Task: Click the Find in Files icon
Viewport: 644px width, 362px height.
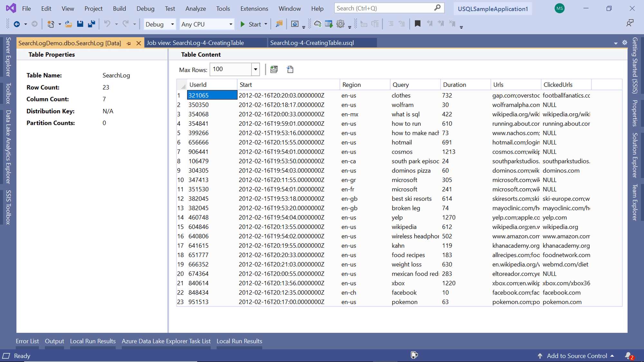Action: [x=279, y=24]
